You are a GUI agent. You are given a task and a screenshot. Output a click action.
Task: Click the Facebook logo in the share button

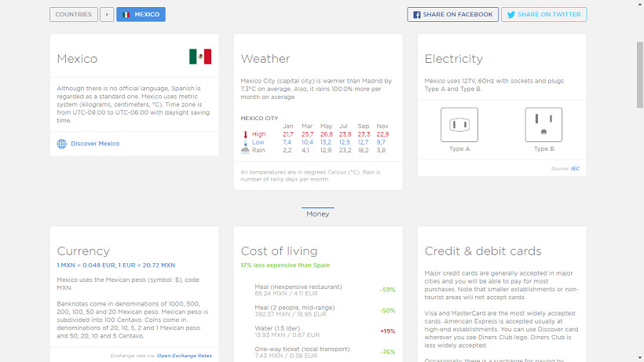tap(415, 15)
